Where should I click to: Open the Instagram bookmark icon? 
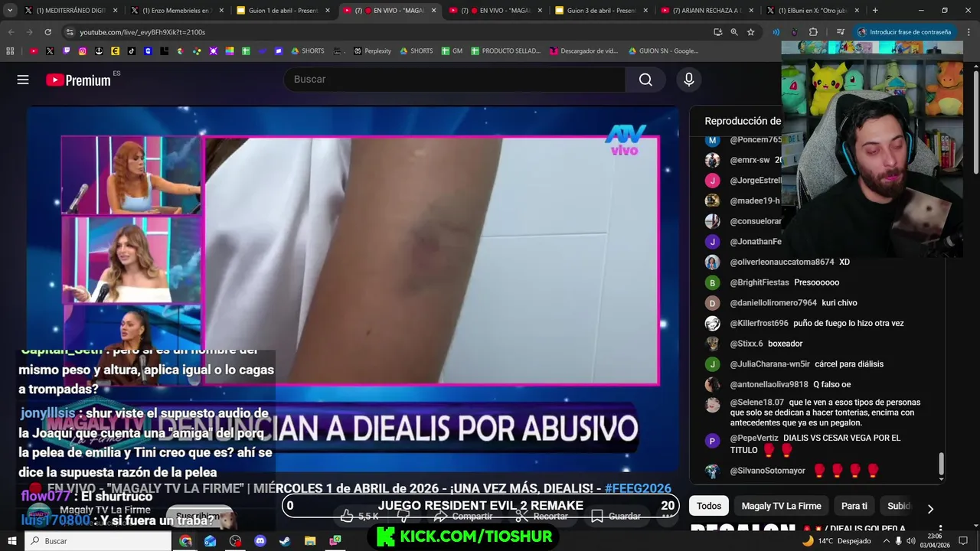pyautogui.click(x=83, y=51)
